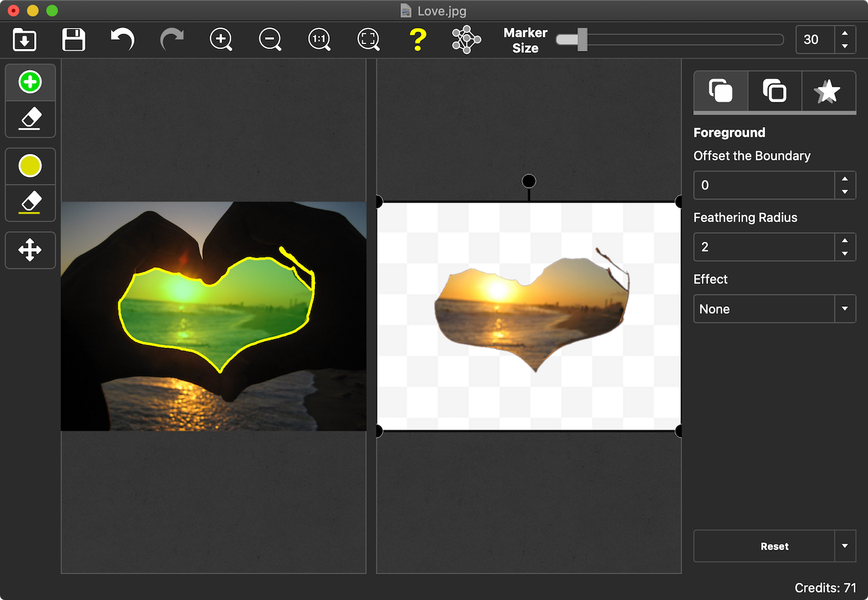
Task: Select the green foreground marker tool
Action: click(30, 81)
